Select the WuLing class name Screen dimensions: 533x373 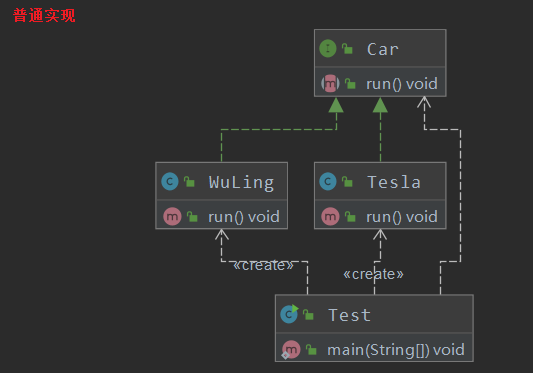coord(241,183)
